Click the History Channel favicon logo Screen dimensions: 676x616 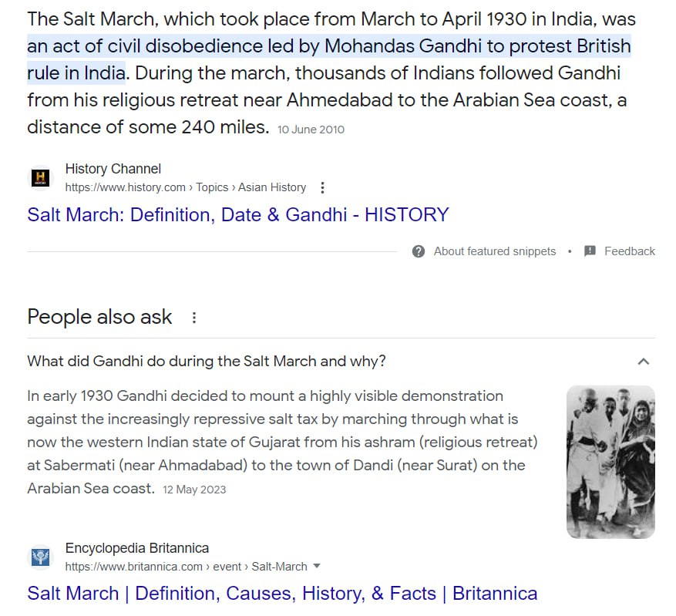coord(41,177)
